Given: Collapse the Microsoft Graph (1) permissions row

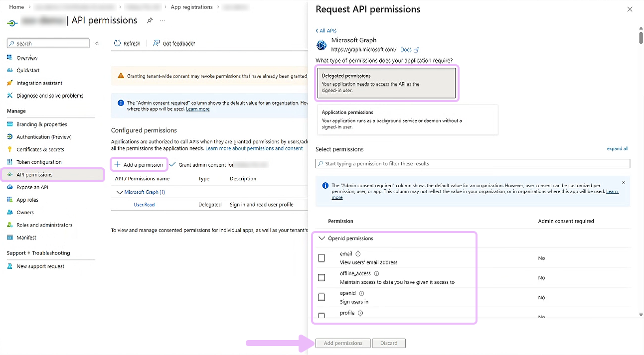Looking at the screenshot, I should pyautogui.click(x=119, y=192).
